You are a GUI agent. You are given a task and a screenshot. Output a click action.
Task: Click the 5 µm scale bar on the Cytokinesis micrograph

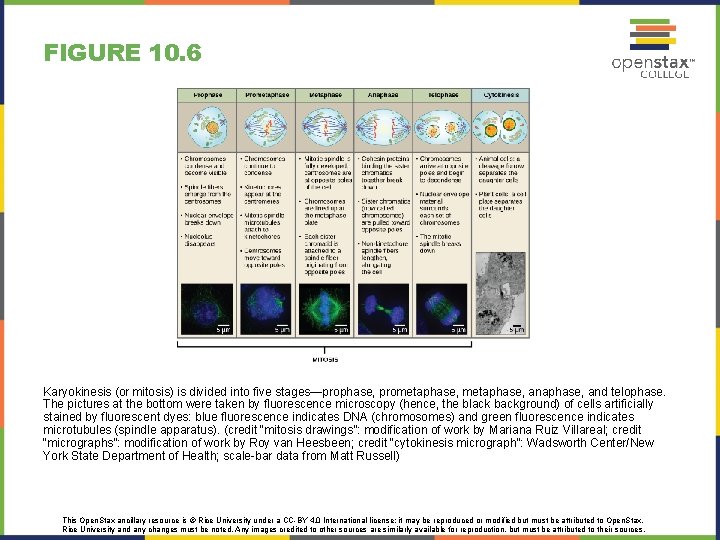[517, 329]
